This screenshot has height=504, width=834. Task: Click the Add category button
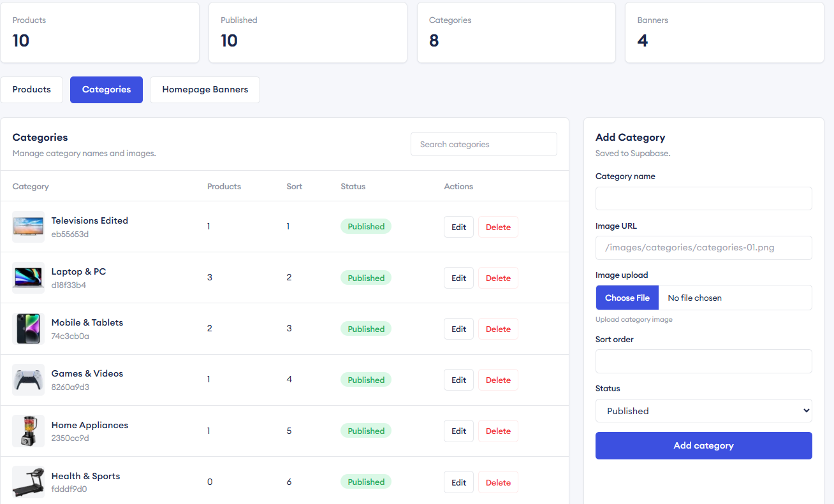[703, 445]
